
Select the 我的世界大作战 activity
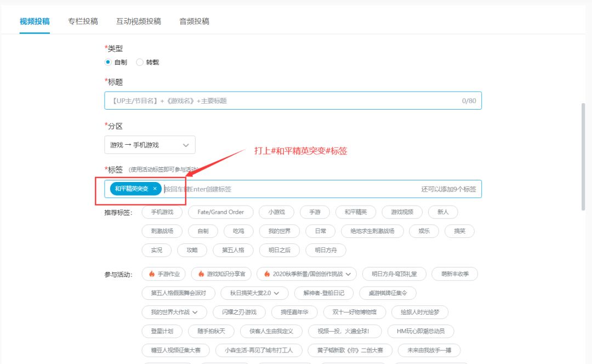click(174, 312)
